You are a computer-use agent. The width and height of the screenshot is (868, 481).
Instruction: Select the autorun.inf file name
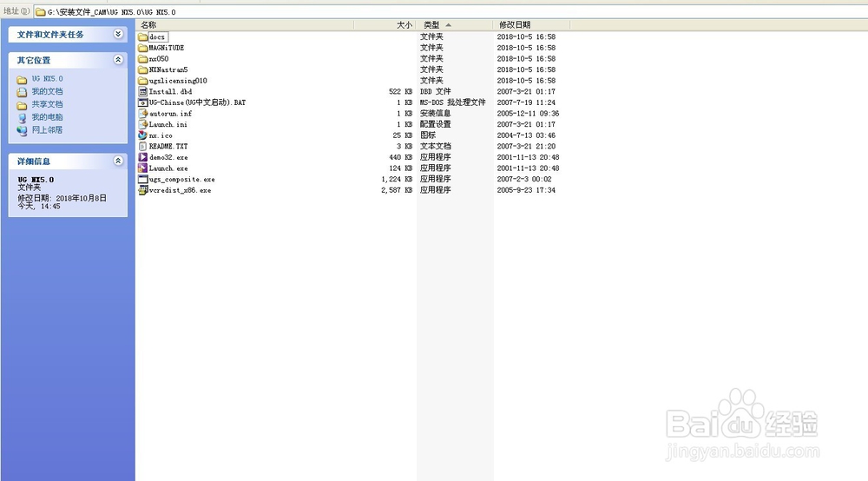pyautogui.click(x=170, y=114)
